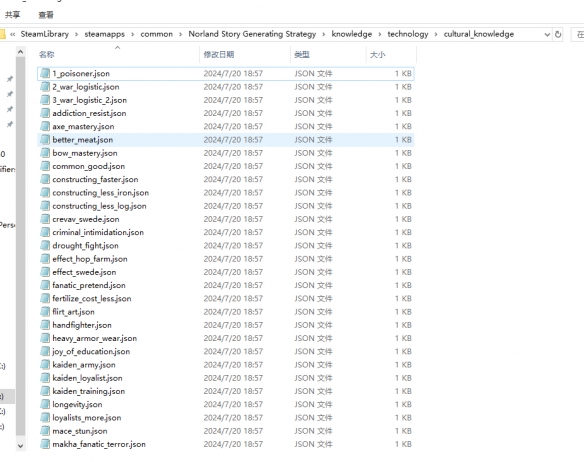
Task: Click the 1_poisoner.json file icon
Action: [x=45, y=73]
